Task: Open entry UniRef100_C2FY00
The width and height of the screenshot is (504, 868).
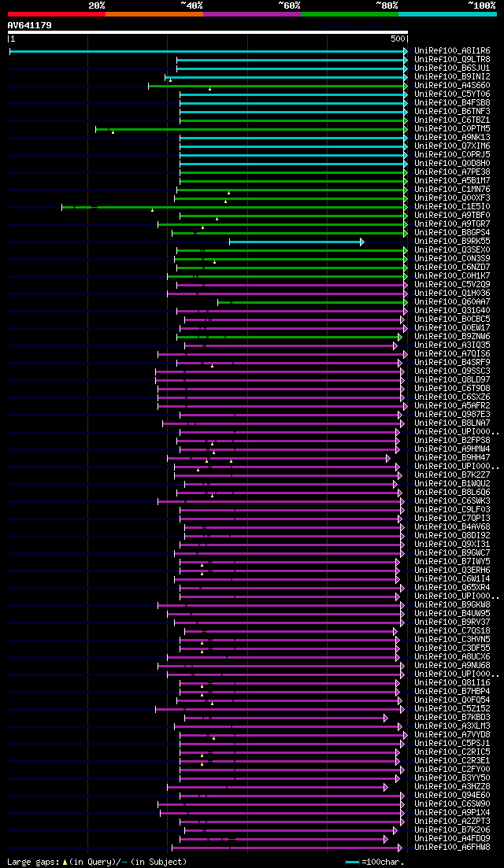Action: (452, 770)
